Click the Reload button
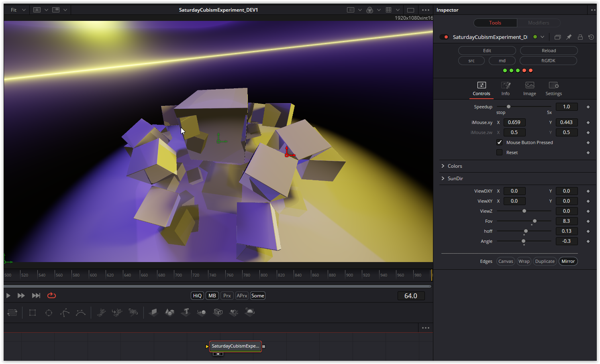The image size is (600, 364). [549, 51]
